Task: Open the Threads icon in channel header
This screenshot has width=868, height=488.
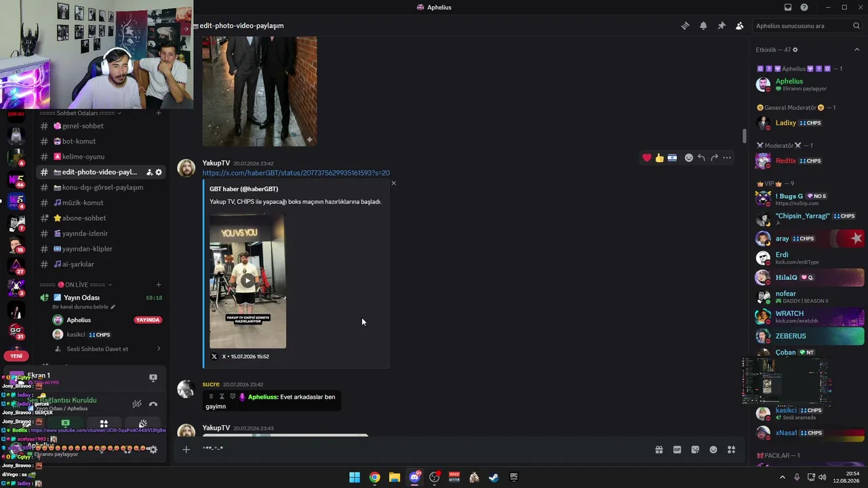Action: (x=685, y=26)
